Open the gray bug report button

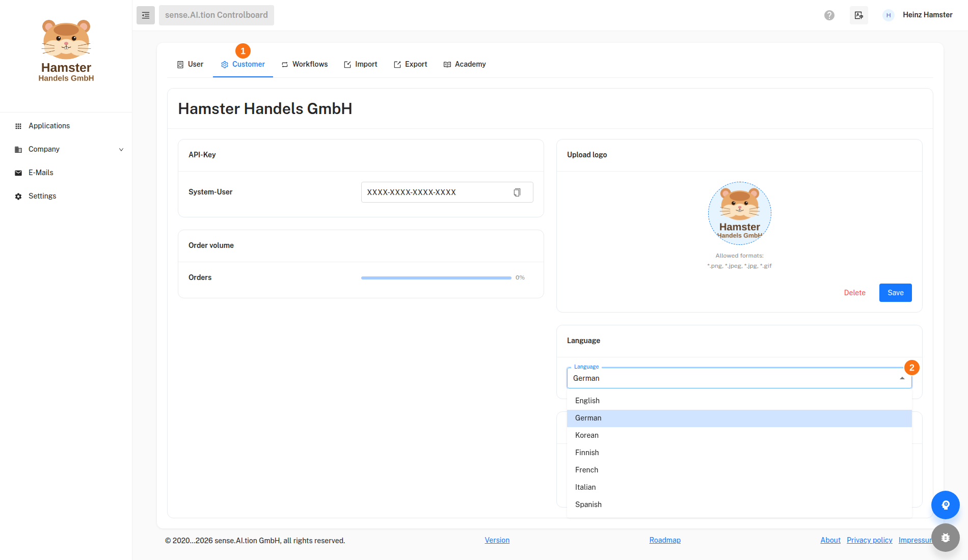[x=946, y=538]
